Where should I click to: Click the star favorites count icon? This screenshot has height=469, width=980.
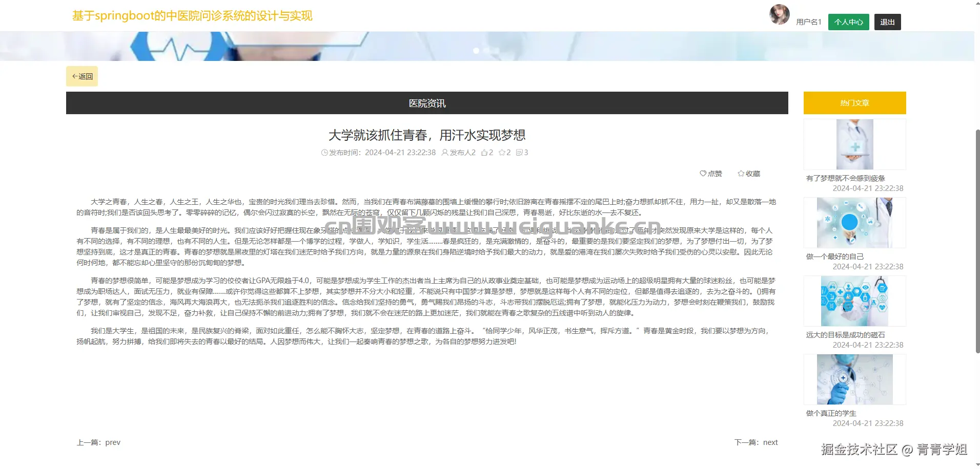point(502,153)
